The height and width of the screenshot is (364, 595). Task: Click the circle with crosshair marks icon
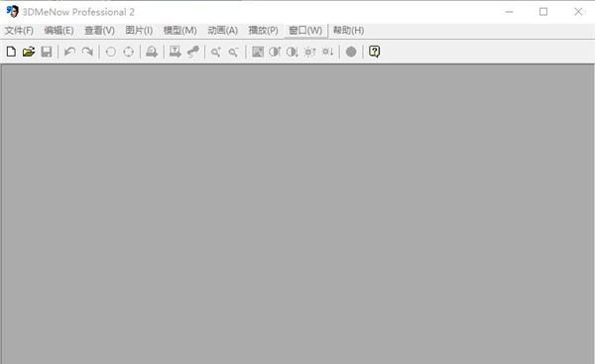129,52
